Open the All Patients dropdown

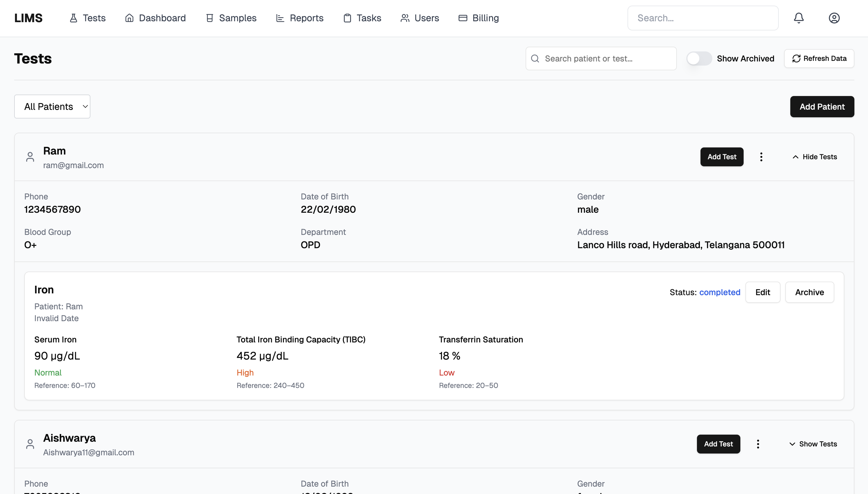point(52,107)
